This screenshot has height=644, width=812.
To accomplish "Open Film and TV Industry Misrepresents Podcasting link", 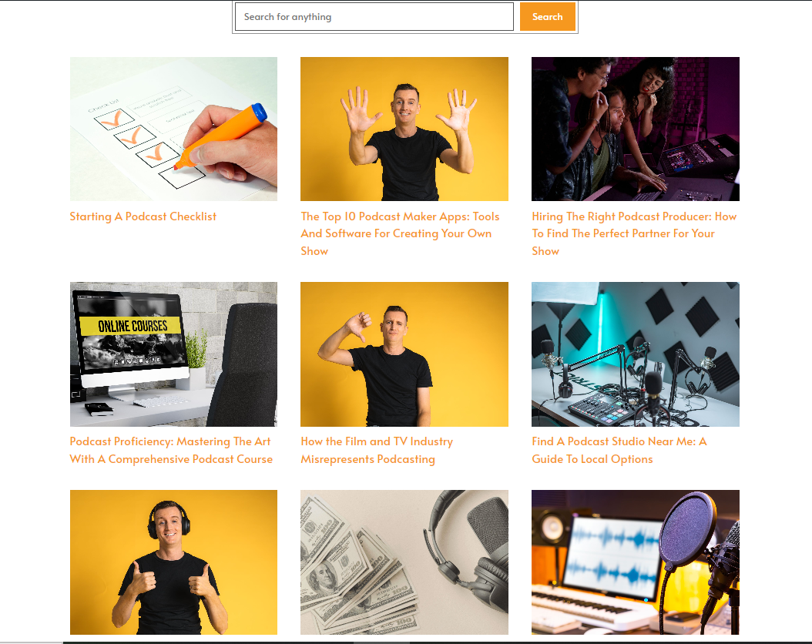I will click(377, 451).
